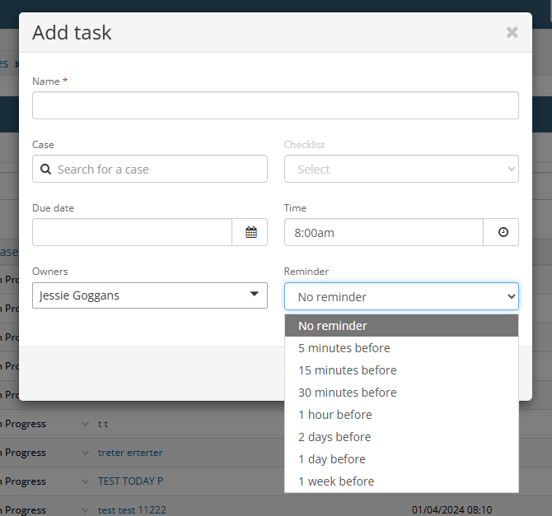Select 1 hour before option
552x516 pixels.
coord(401,414)
